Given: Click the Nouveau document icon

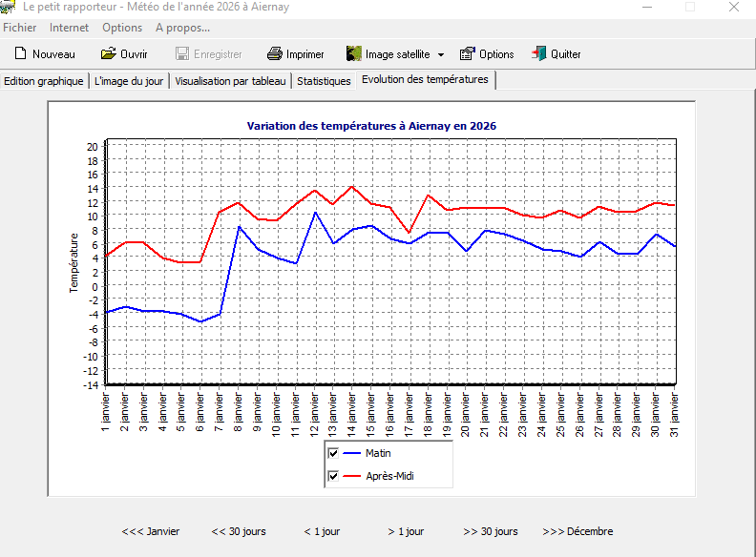Looking at the screenshot, I should click(19, 54).
